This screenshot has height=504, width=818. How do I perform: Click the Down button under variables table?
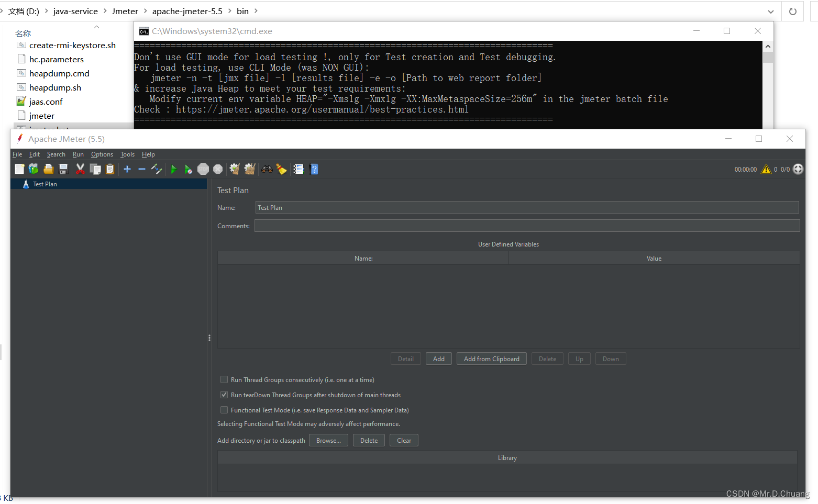coord(611,359)
